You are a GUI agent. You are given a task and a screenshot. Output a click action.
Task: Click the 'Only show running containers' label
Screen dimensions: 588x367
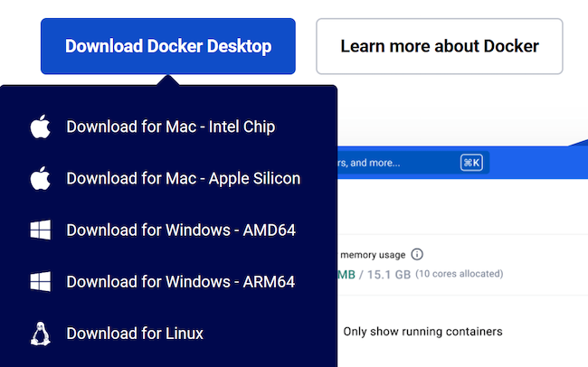click(x=422, y=332)
